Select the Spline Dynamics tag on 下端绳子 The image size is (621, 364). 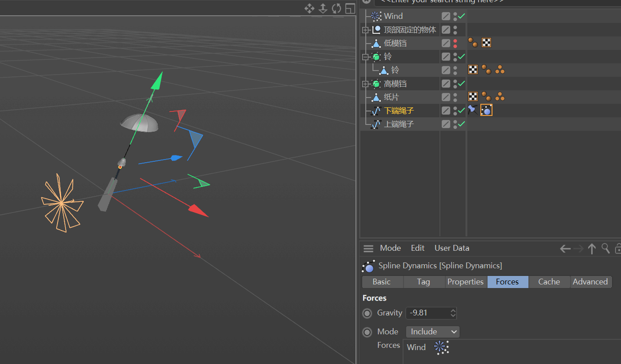pyautogui.click(x=486, y=110)
